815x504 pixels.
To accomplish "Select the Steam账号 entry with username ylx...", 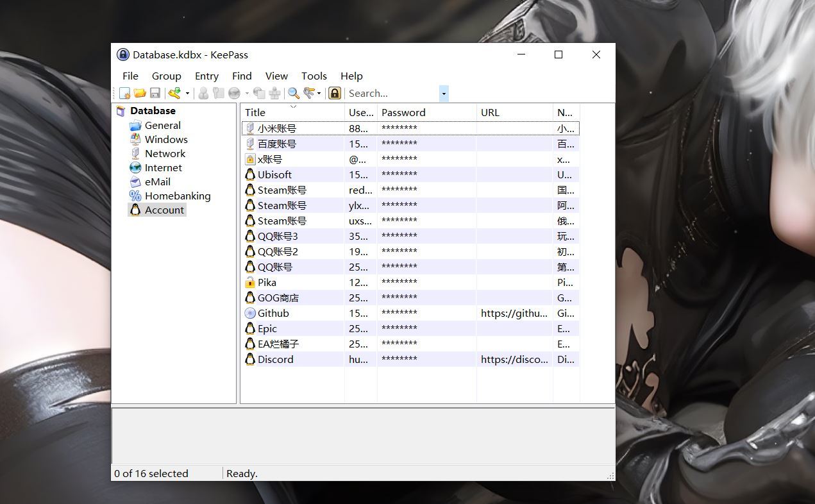I will click(x=282, y=206).
